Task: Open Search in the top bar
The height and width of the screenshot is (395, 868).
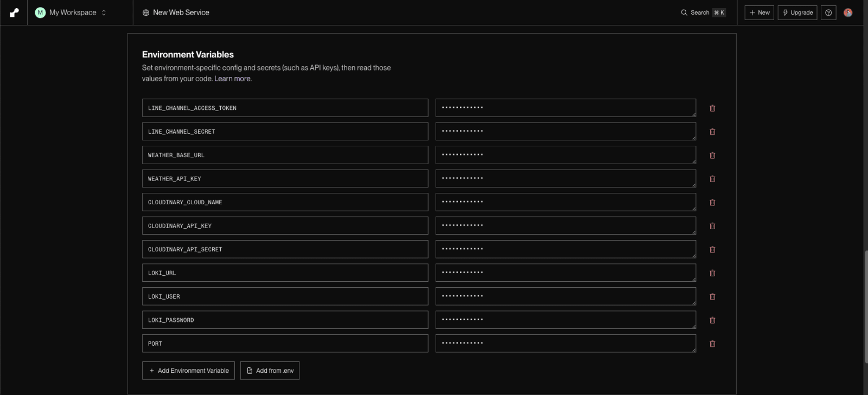Action: [x=703, y=12]
